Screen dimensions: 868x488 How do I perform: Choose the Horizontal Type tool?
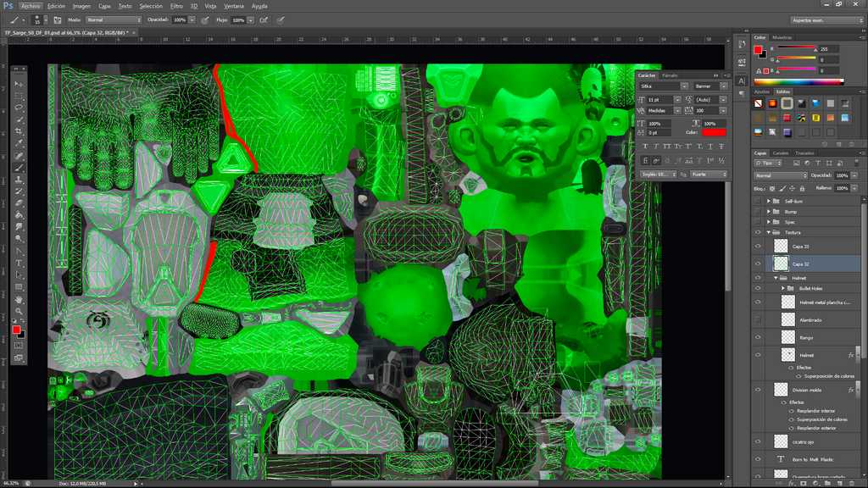(x=19, y=263)
